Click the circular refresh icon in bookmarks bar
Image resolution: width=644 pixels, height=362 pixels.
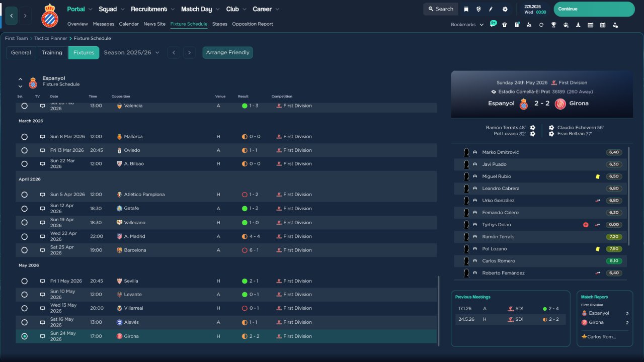pos(541,25)
